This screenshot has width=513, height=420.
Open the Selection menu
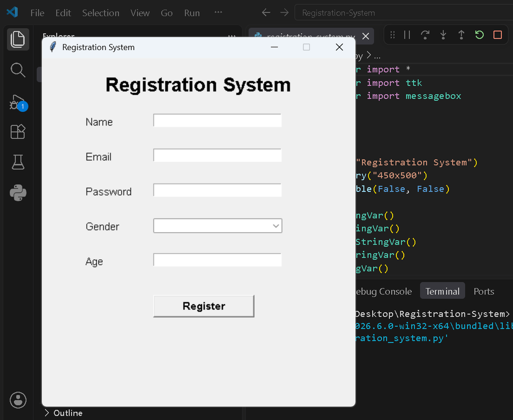tap(101, 13)
